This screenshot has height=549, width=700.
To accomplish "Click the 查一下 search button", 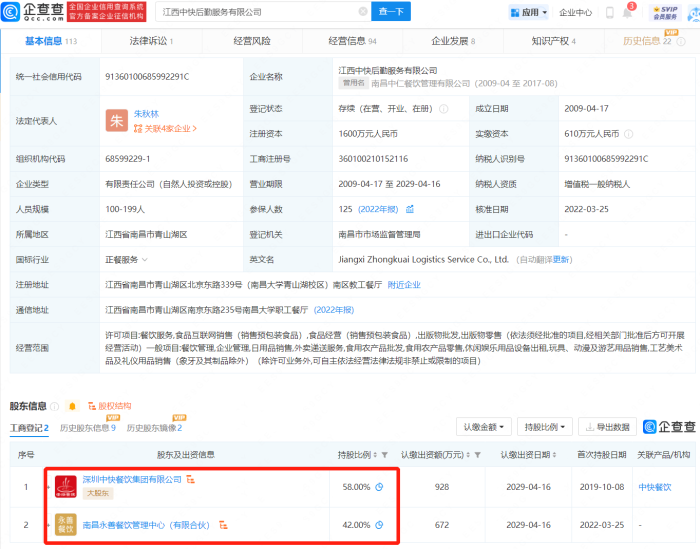I will coord(391,12).
